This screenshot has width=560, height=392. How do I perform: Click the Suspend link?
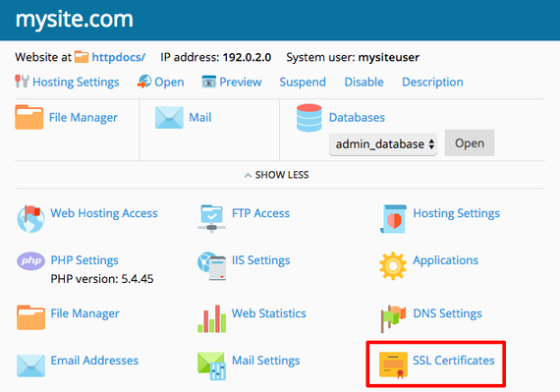point(303,83)
